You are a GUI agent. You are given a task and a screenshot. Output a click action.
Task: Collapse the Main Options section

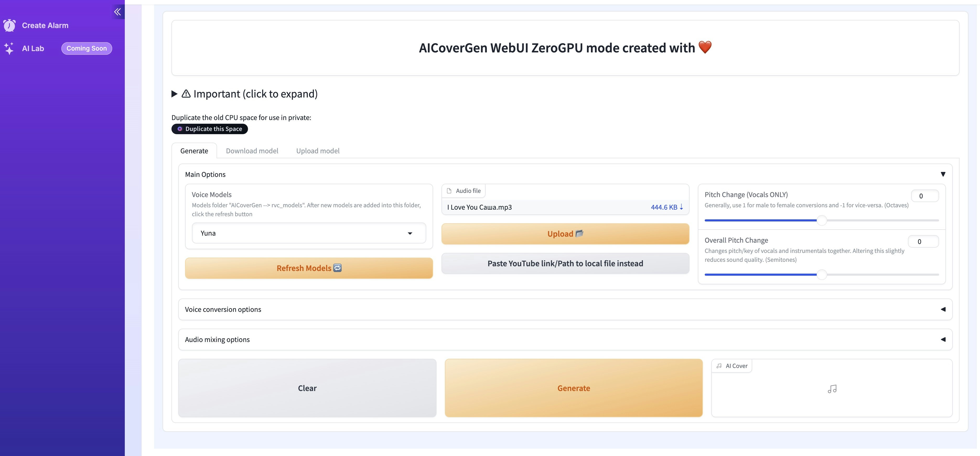pyautogui.click(x=943, y=174)
